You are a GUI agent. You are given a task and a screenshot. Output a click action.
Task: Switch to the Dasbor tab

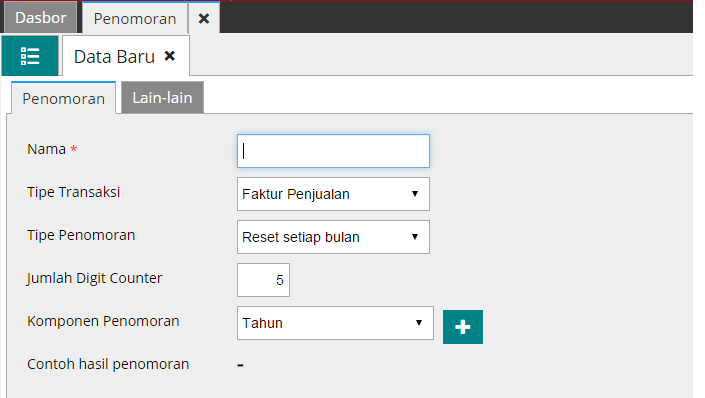[x=40, y=18]
